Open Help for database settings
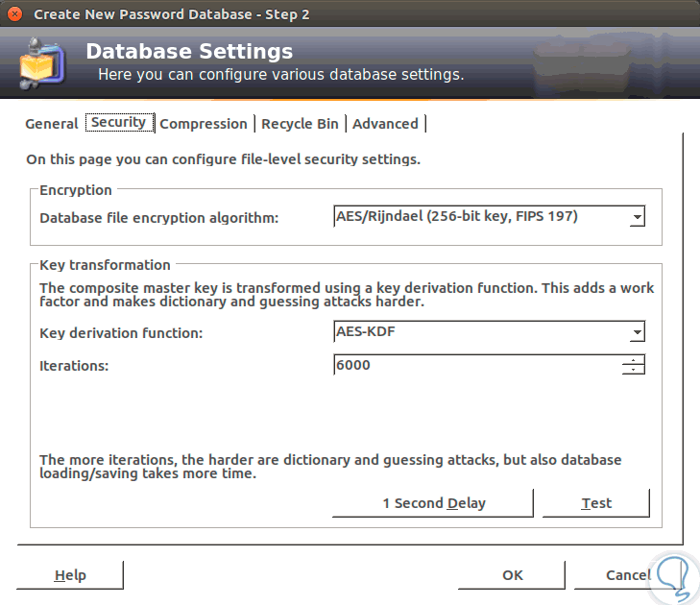 point(70,575)
